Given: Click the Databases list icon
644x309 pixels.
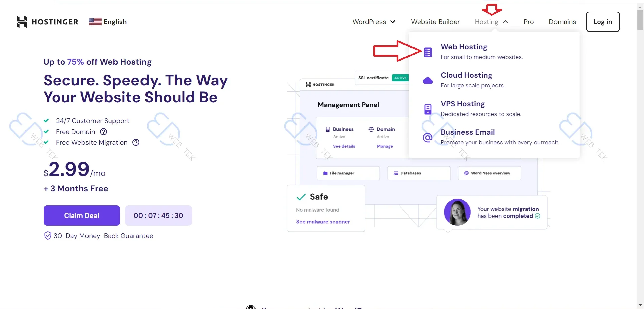Looking at the screenshot, I should pos(396,173).
